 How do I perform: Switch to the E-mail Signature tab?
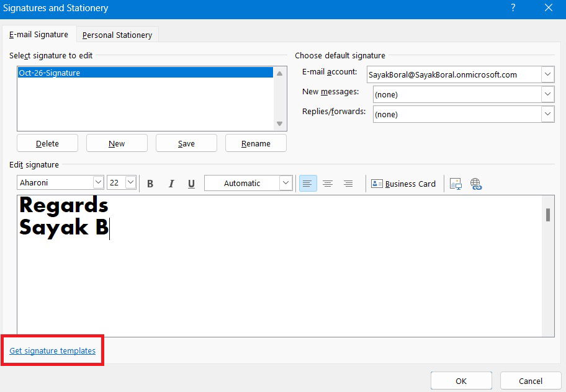click(38, 35)
